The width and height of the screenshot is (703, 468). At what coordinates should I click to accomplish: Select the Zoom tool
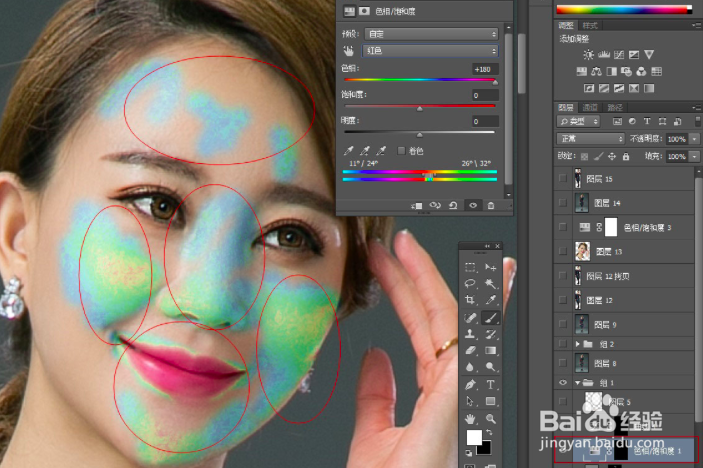490,419
